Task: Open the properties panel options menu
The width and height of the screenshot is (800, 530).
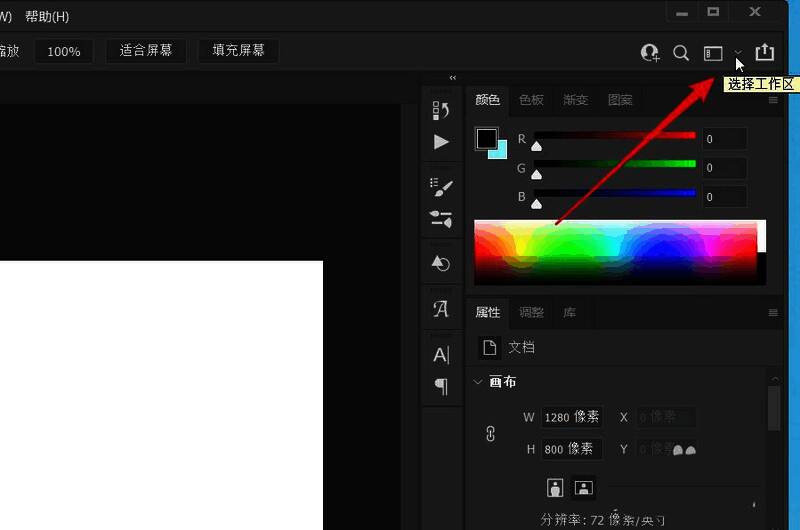Action: pos(773,313)
